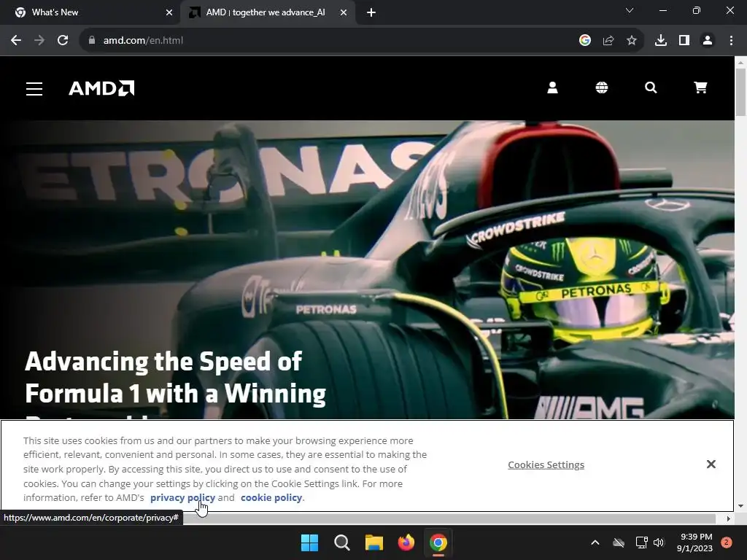Screen dimensions: 747x560
Task: Open the globe language selector
Action: [602, 87]
